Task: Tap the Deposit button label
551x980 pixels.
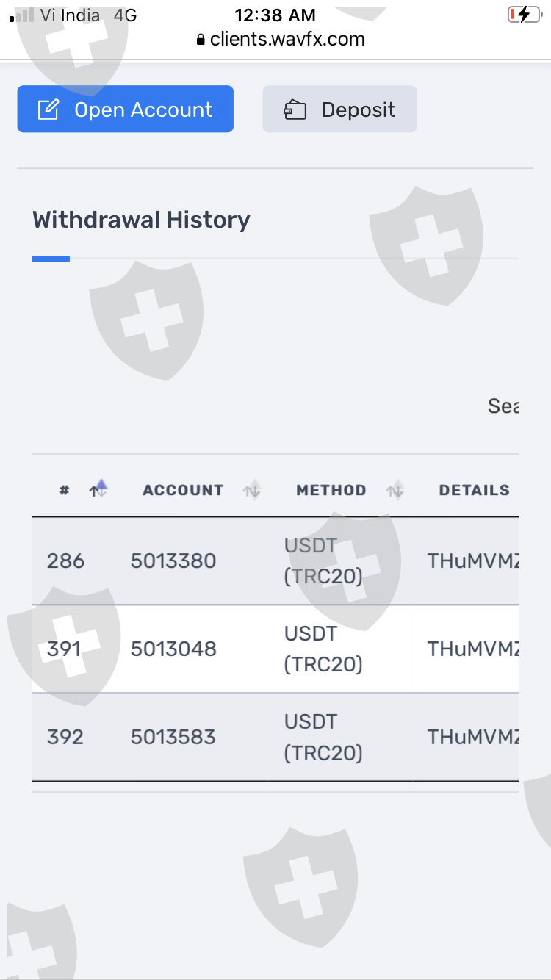Action: [x=359, y=110]
